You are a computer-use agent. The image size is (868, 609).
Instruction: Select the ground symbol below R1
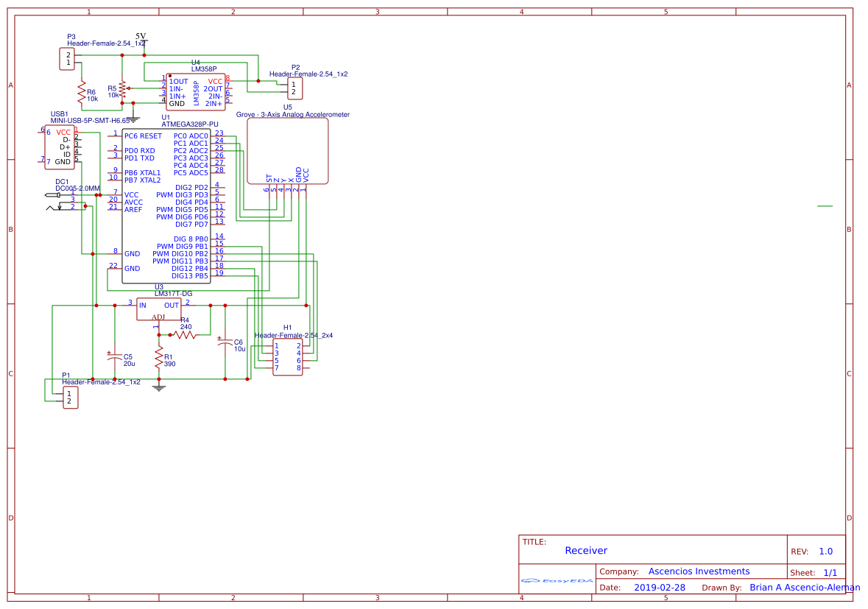tap(158, 387)
